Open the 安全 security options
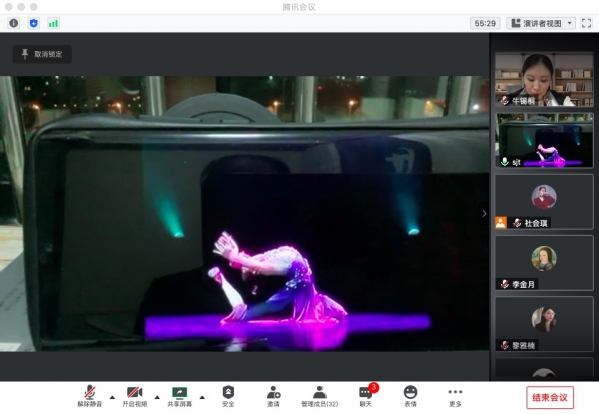This screenshot has height=414, width=599. click(228, 396)
